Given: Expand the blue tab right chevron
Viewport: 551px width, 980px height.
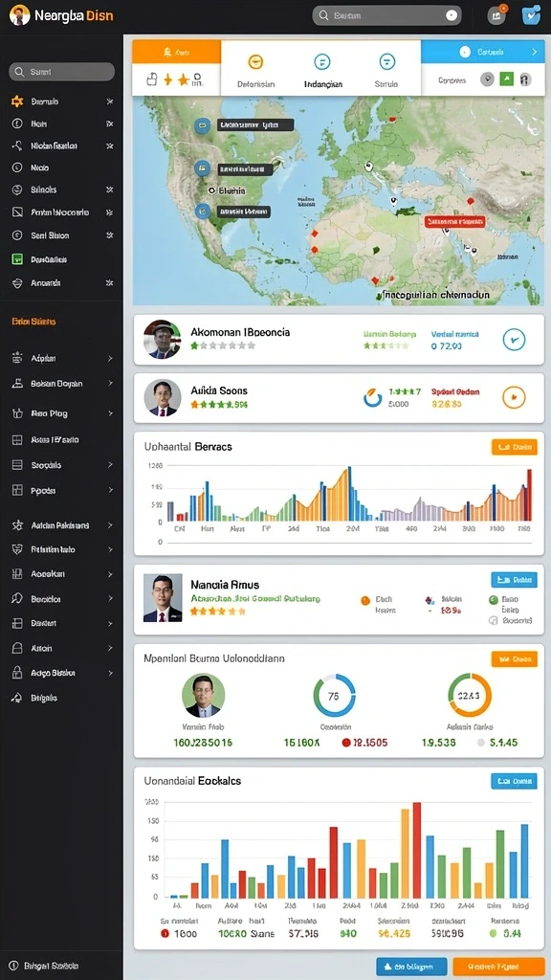Looking at the screenshot, I should coord(534,53).
